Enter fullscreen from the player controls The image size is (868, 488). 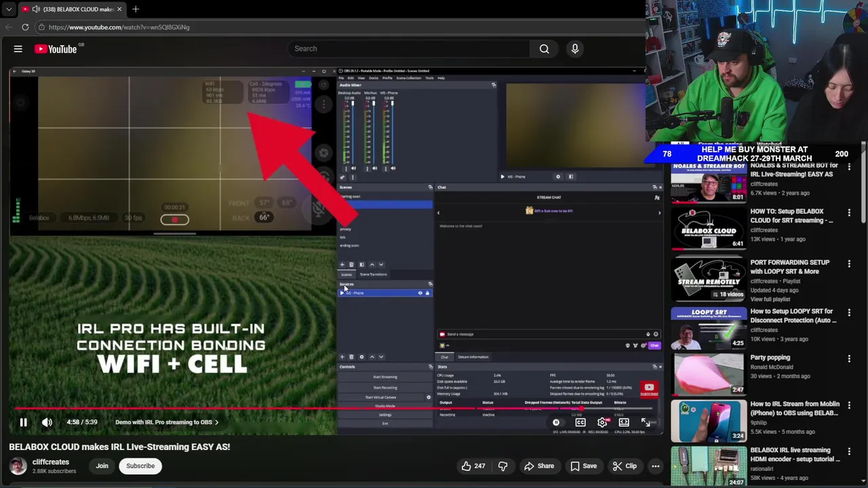(646, 422)
